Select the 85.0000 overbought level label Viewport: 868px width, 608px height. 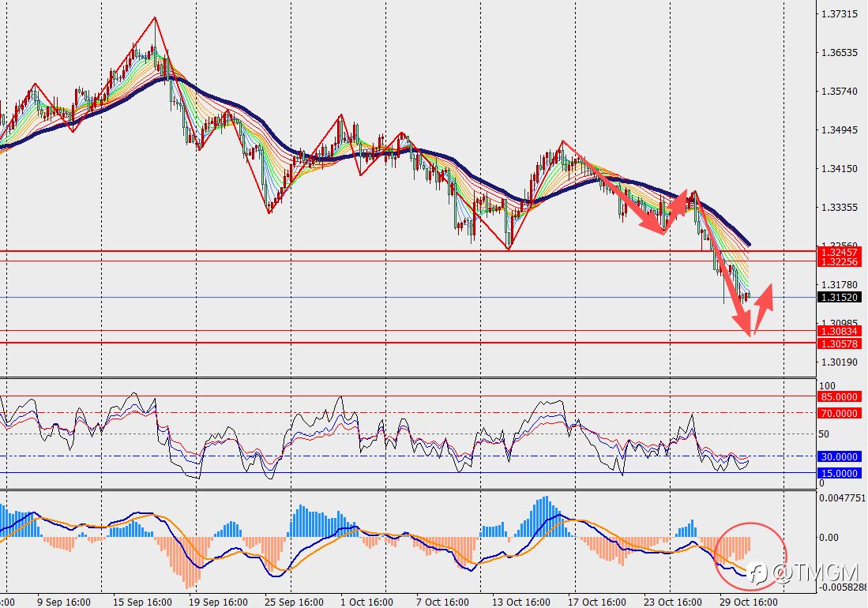(840, 397)
